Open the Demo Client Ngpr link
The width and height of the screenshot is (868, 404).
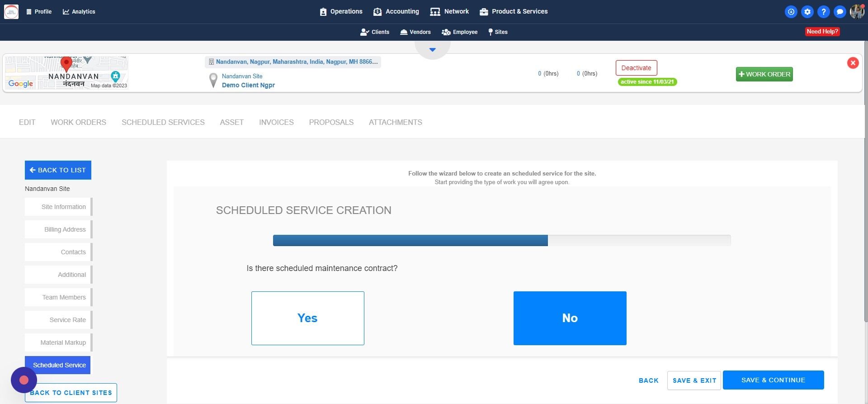248,85
